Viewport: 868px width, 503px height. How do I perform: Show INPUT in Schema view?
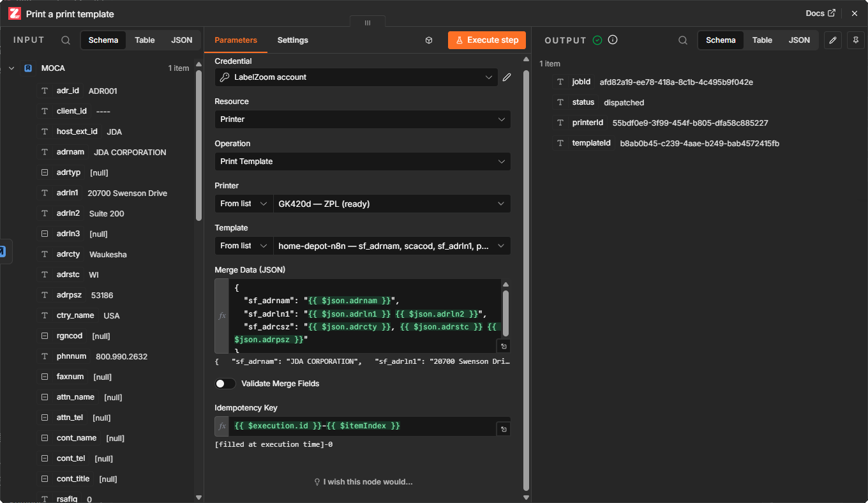coord(103,40)
